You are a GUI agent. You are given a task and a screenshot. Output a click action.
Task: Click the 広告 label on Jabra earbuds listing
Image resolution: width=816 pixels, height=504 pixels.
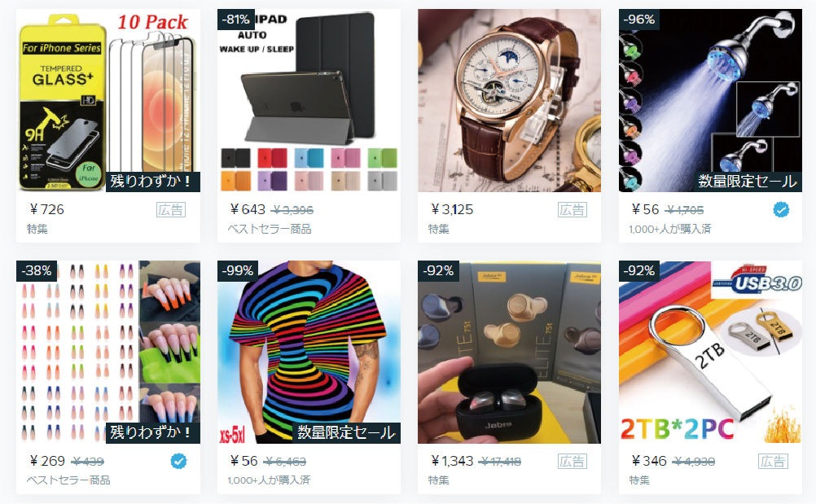pos(573,462)
